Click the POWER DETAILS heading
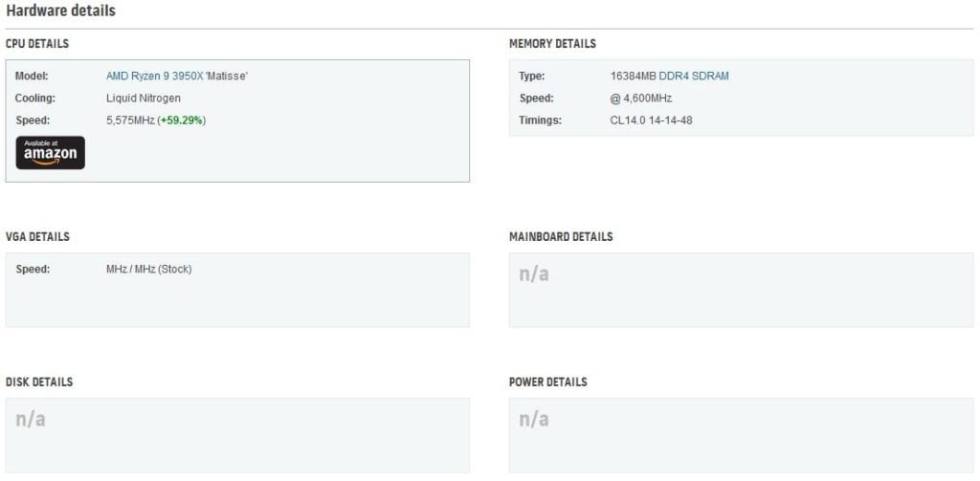Image resolution: width=980 pixels, height=481 pixels. click(548, 382)
